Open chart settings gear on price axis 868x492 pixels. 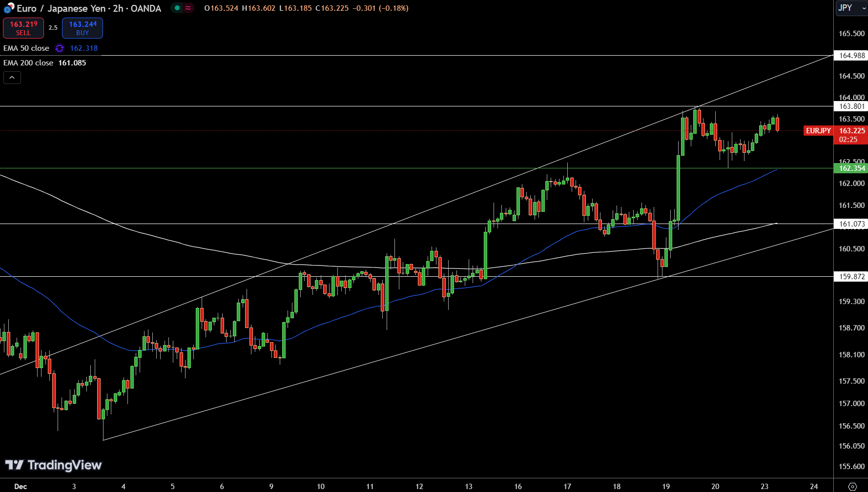click(x=852, y=486)
